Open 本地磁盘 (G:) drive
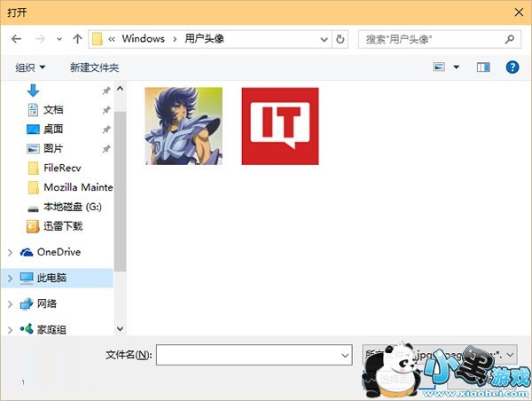The image size is (532, 401). coord(73,207)
